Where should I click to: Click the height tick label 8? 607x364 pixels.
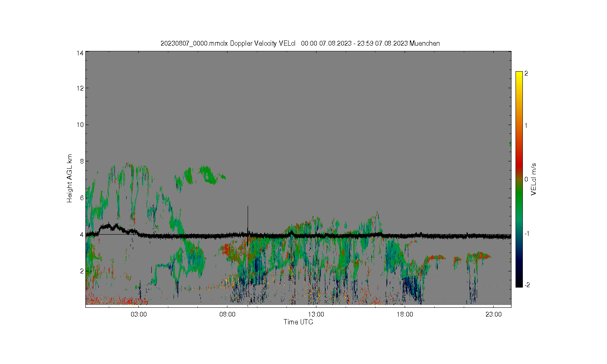tap(82, 161)
